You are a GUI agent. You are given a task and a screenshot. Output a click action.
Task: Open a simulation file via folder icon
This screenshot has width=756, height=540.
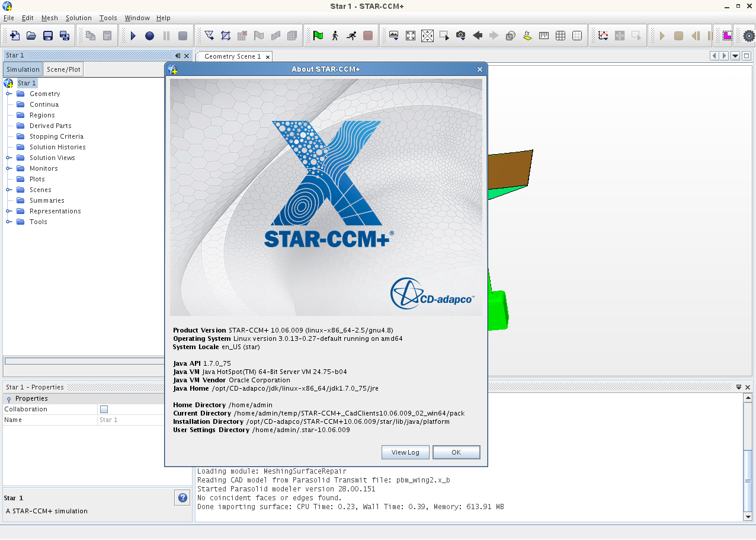pyautogui.click(x=31, y=36)
